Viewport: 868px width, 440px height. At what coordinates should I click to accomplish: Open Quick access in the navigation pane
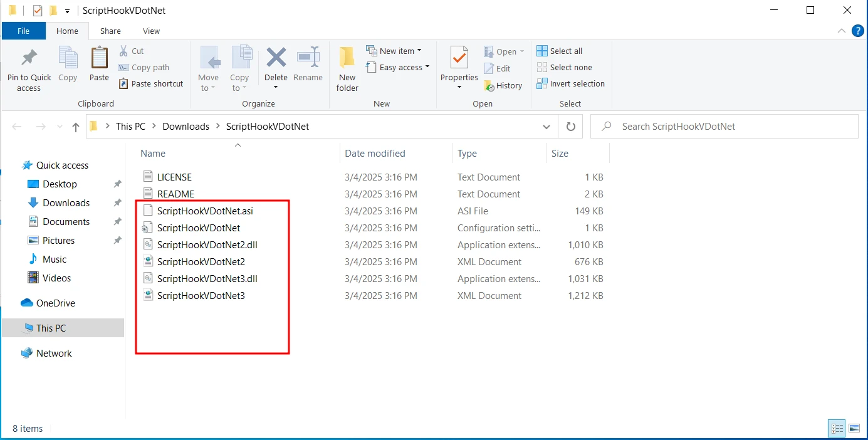(62, 165)
